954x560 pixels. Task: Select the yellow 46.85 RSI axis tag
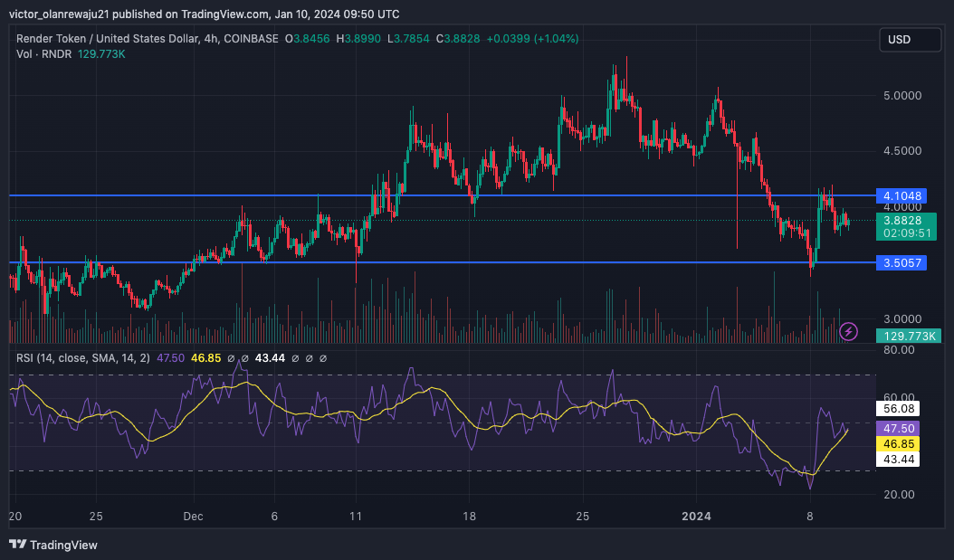(x=898, y=444)
